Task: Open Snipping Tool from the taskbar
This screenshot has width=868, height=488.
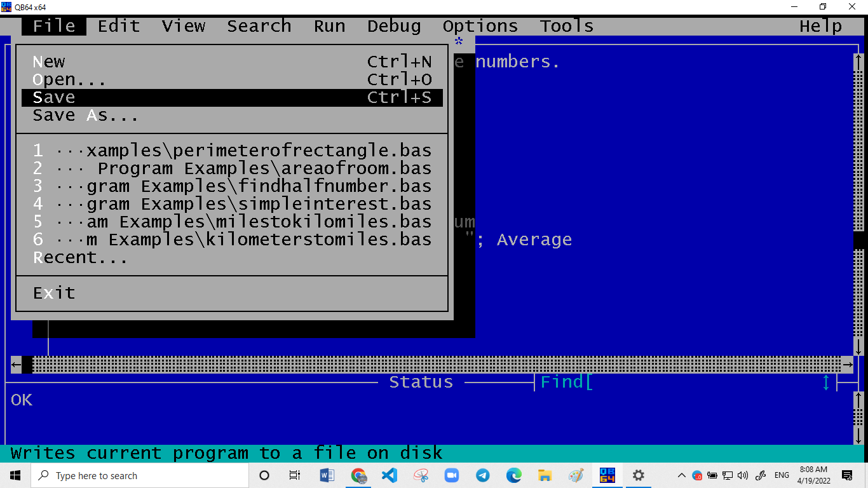Action: tap(421, 475)
